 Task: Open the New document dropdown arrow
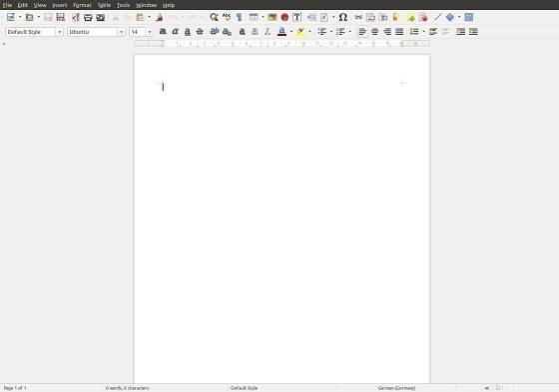(20, 17)
